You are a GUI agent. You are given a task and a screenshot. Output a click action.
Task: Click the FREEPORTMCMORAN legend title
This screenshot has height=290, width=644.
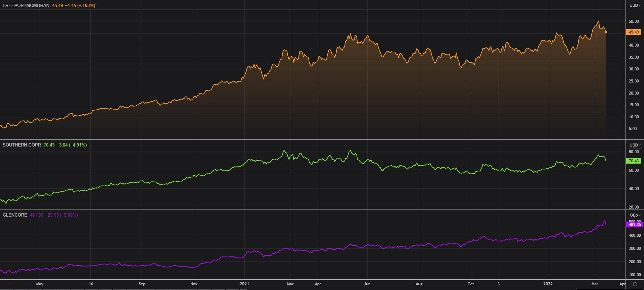coord(26,6)
